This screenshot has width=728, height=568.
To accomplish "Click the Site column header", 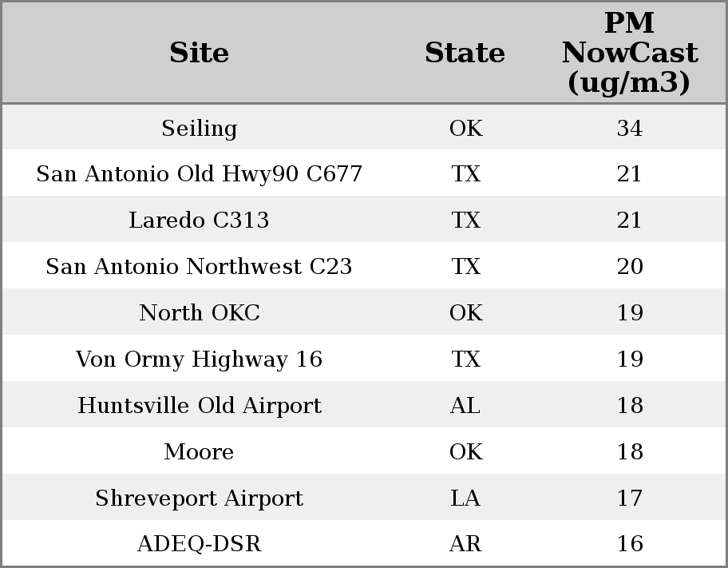I will coord(199,53).
